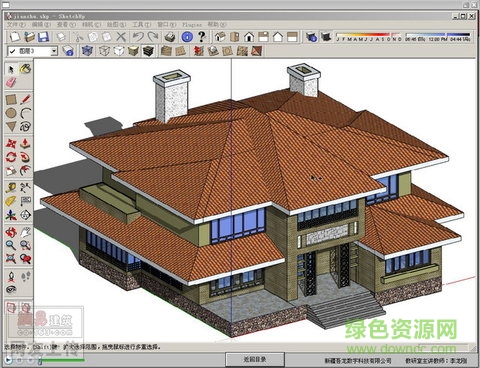Redo the undone action
The image size is (480, 368).
pos(153,37)
